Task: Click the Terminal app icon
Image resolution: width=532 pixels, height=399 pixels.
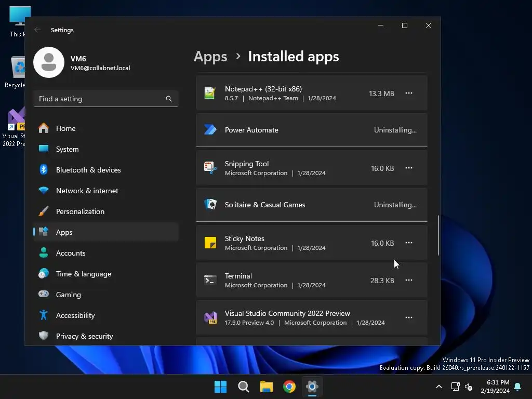Action: click(x=210, y=280)
